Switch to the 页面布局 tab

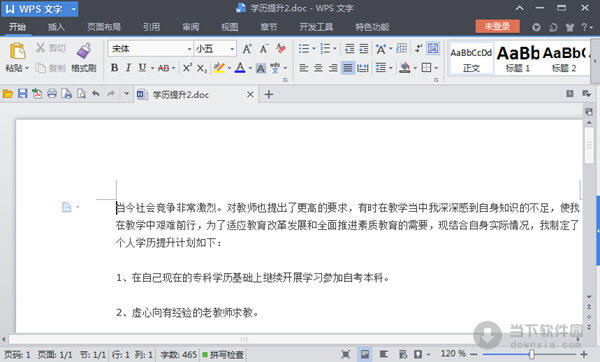coord(104,27)
